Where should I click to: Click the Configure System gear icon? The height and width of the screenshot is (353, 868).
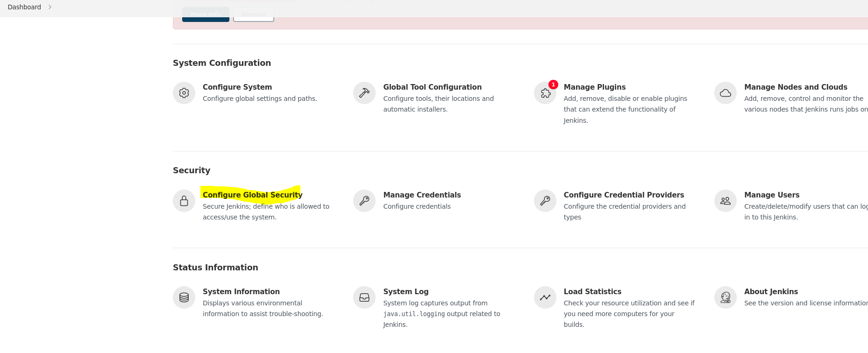[184, 93]
